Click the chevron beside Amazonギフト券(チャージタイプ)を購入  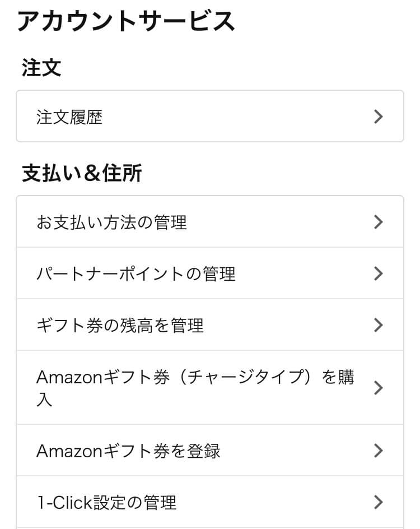pos(378,388)
